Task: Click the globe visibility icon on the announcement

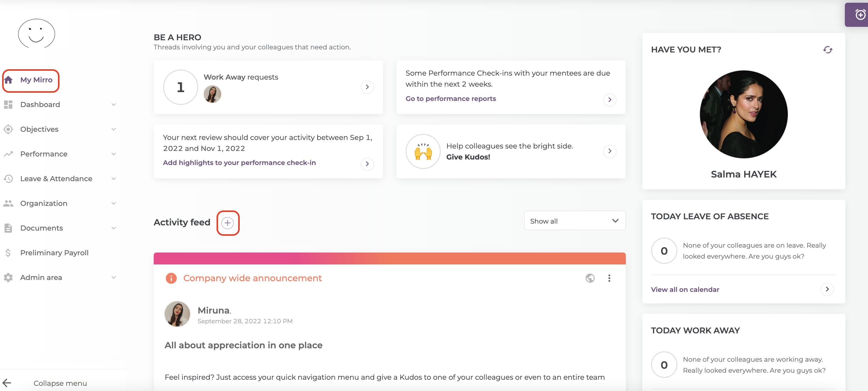Action: (590, 278)
